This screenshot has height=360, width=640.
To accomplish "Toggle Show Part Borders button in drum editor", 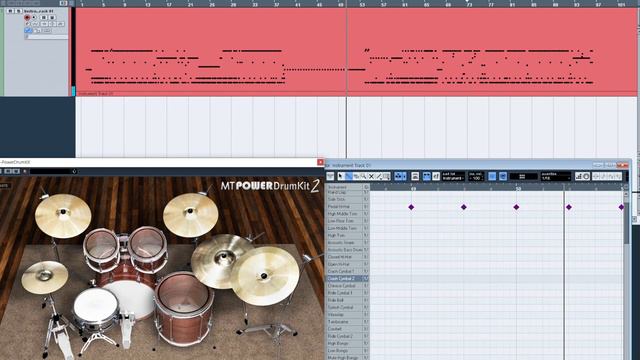I will (x=427, y=176).
